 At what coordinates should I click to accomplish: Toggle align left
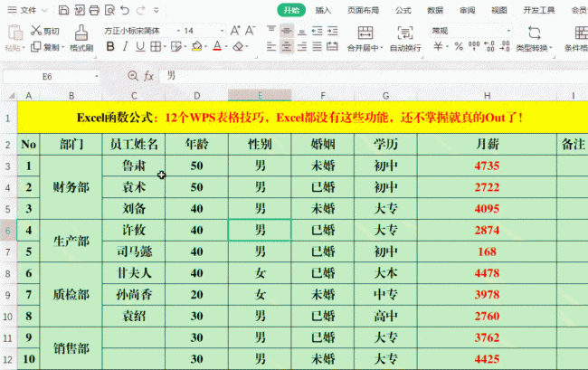(x=271, y=46)
